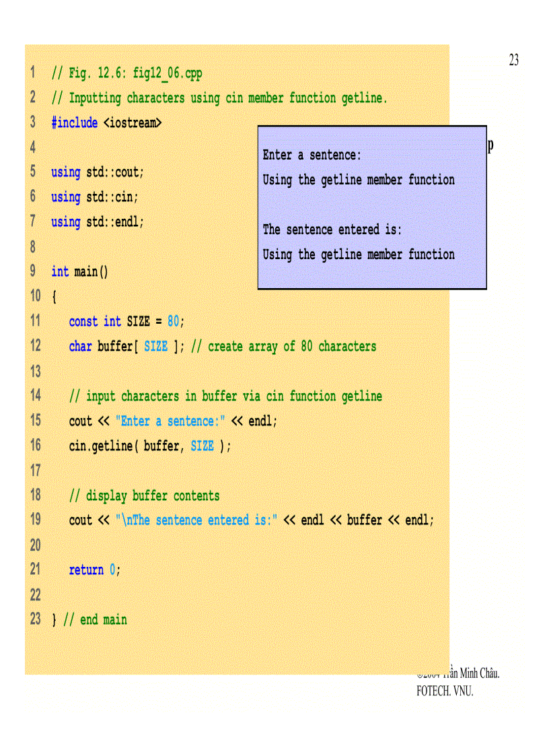Click the 'using std::cin;' statement
The width and height of the screenshot is (549, 756).
(94, 197)
